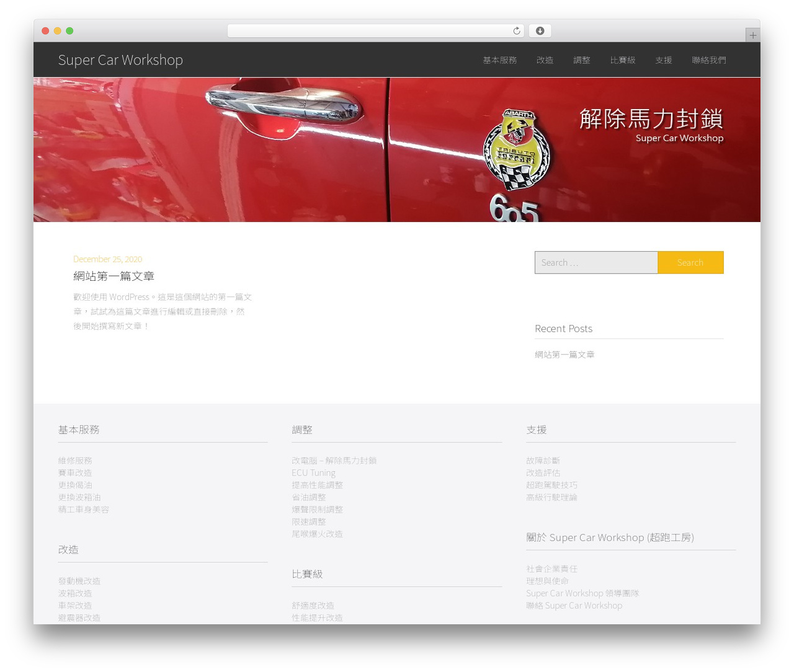Open the 限速調整 footer link
The image size is (794, 672).
tap(309, 521)
